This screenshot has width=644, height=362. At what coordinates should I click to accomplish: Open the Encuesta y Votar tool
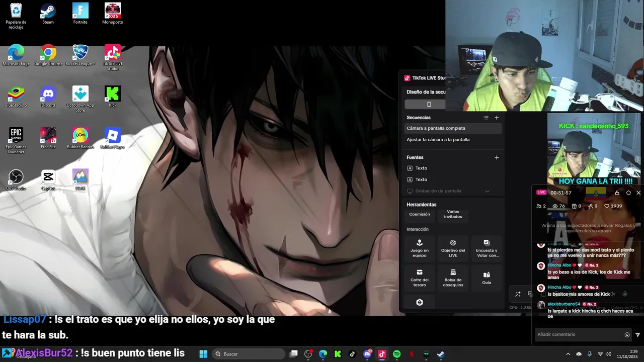487,248
